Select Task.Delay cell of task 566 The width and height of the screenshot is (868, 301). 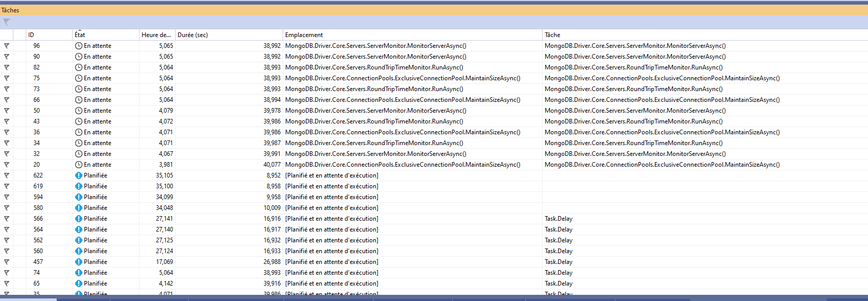point(559,219)
